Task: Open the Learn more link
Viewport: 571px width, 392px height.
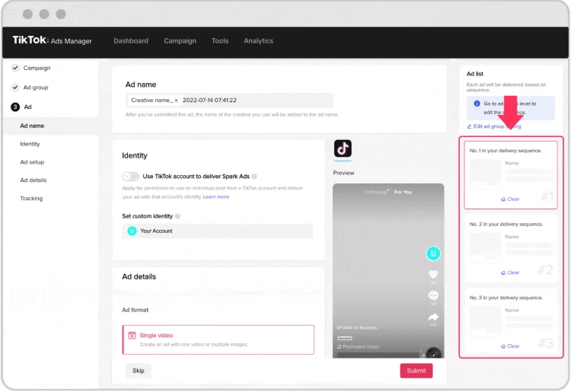Action: (x=216, y=197)
